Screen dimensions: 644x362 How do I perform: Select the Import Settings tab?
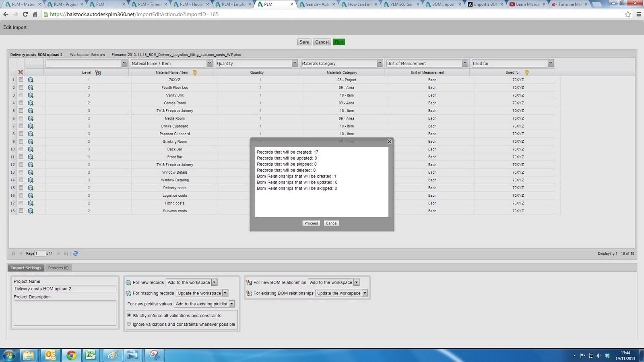(26, 268)
